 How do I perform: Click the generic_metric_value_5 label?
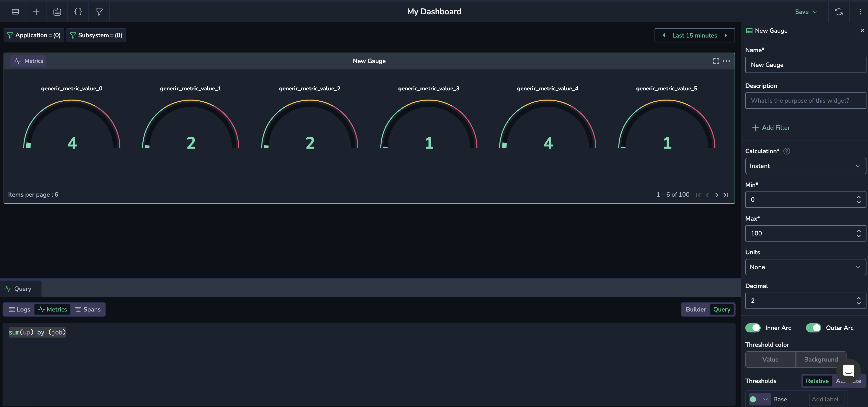coord(667,89)
